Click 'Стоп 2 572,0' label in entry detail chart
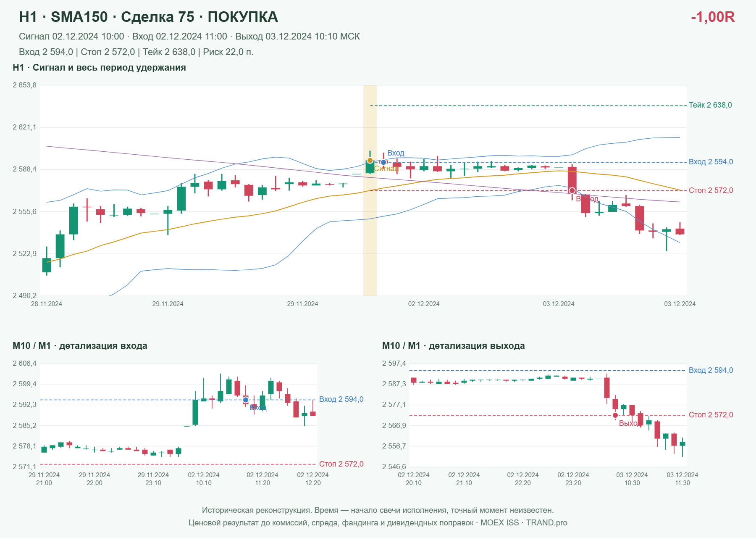The image size is (756, 538). click(341, 464)
